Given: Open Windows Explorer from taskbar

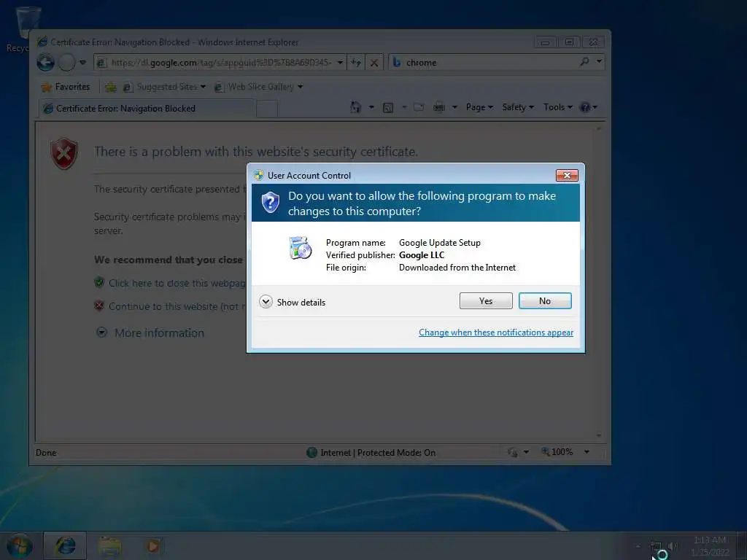Looking at the screenshot, I should tap(110, 546).
